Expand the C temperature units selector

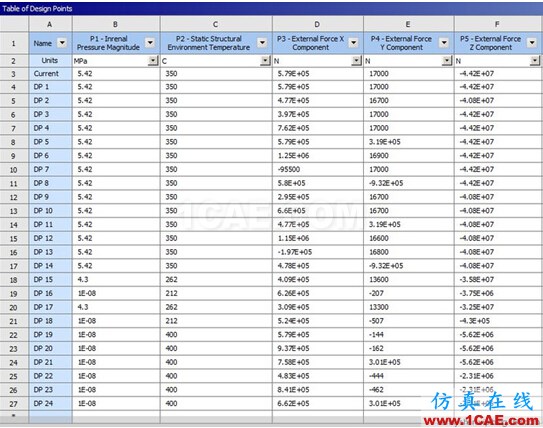(x=265, y=61)
